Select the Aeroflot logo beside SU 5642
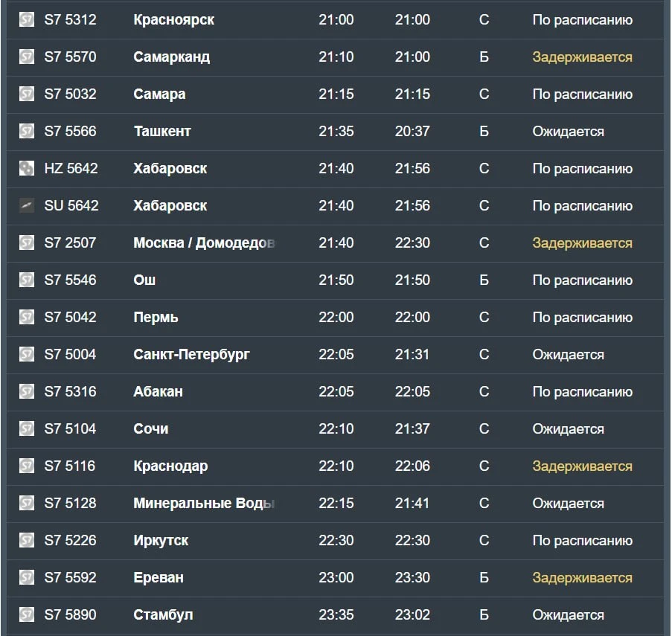 coord(27,205)
